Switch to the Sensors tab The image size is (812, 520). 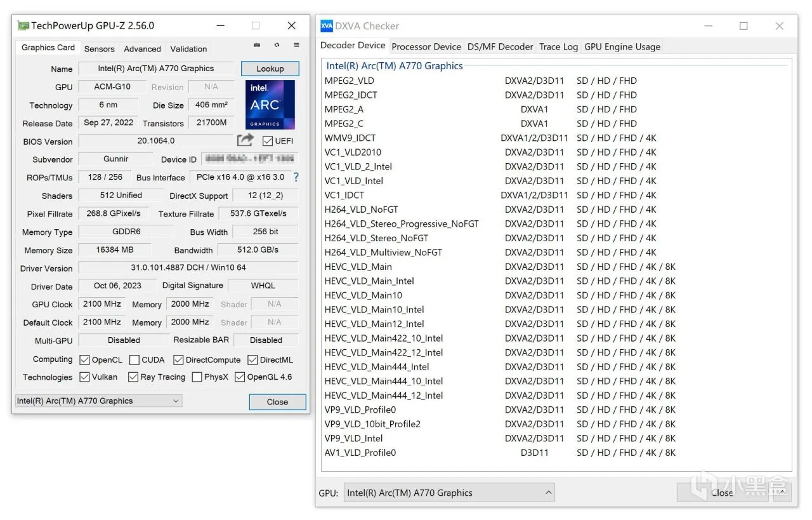tap(100, 48)
